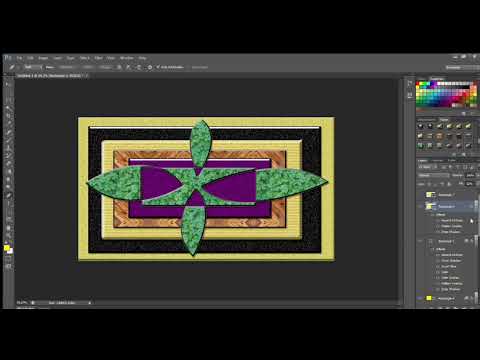Apply the orange wood style preset

[x=439, y=136]
